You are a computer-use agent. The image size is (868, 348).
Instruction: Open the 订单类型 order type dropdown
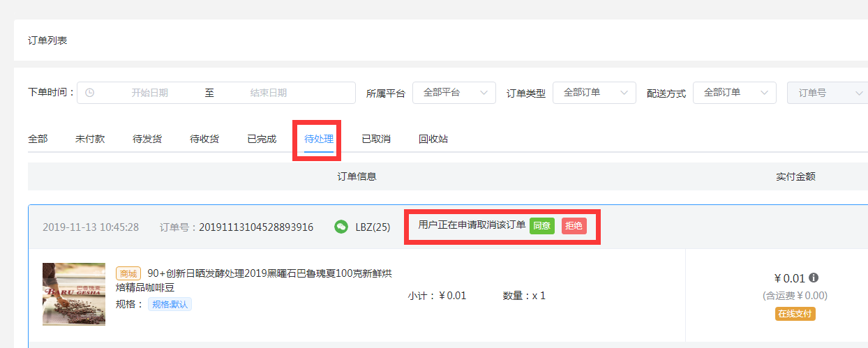tap(594, 93)
